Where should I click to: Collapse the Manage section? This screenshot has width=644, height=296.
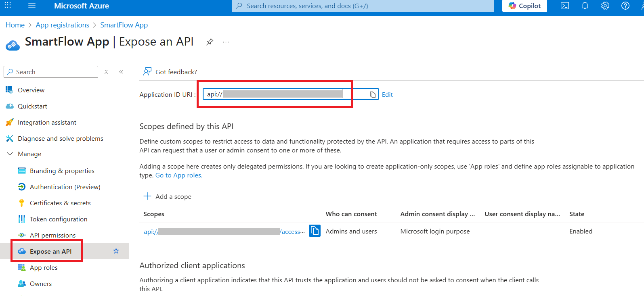point(10,154)
